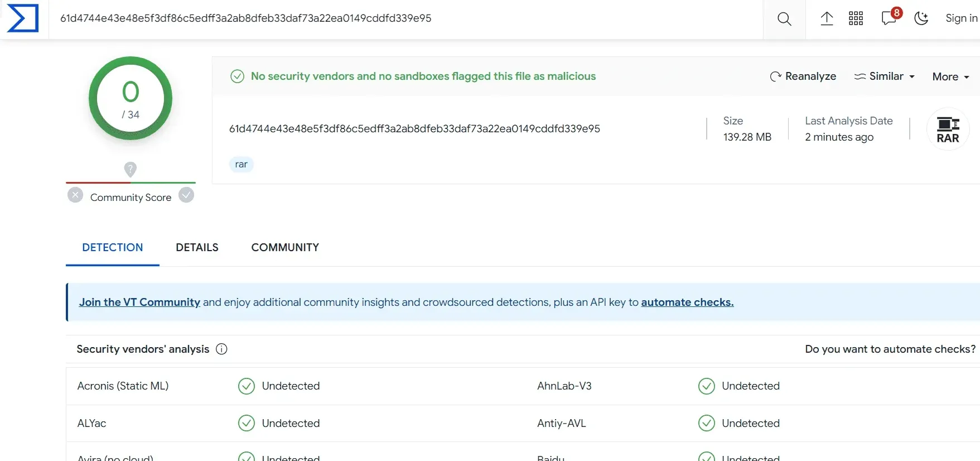This screenshot has height=461, width=980.
Task: Click Reanalyze button
Action: coord(803,76)
